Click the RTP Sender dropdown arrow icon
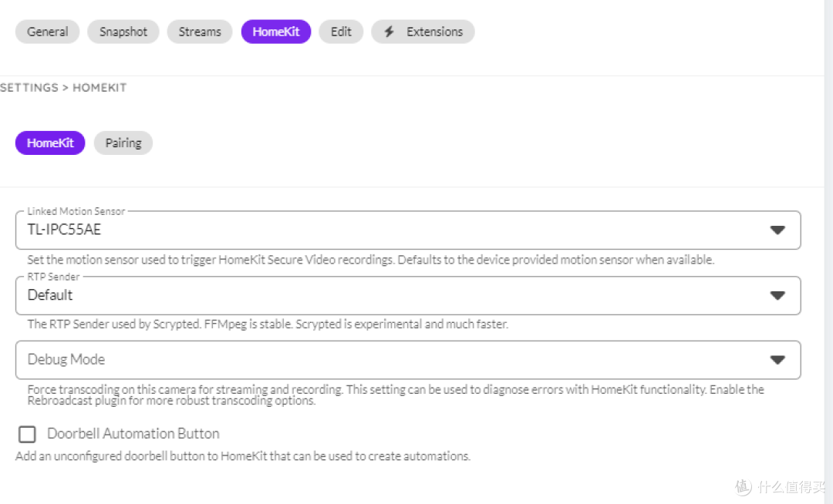The width and height of the screenshot is (833, 504). coord(777,295)
